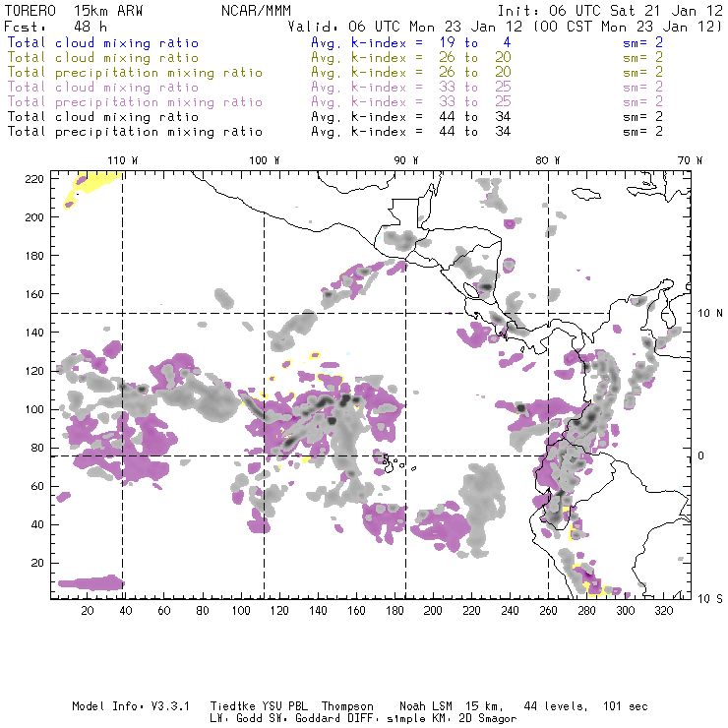Select the black 'Total cloud mixing ratio' legend line
Screen dimensions: 728x728
(x=103, y=117)
